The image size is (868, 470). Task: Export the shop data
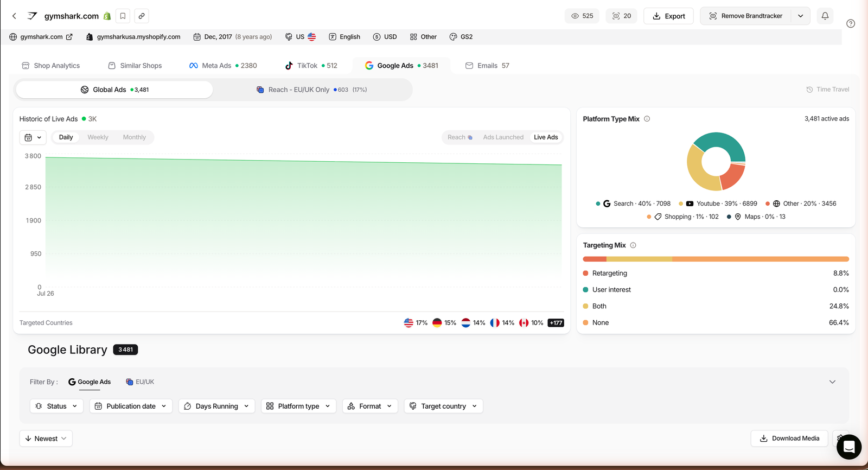[668, 16]
